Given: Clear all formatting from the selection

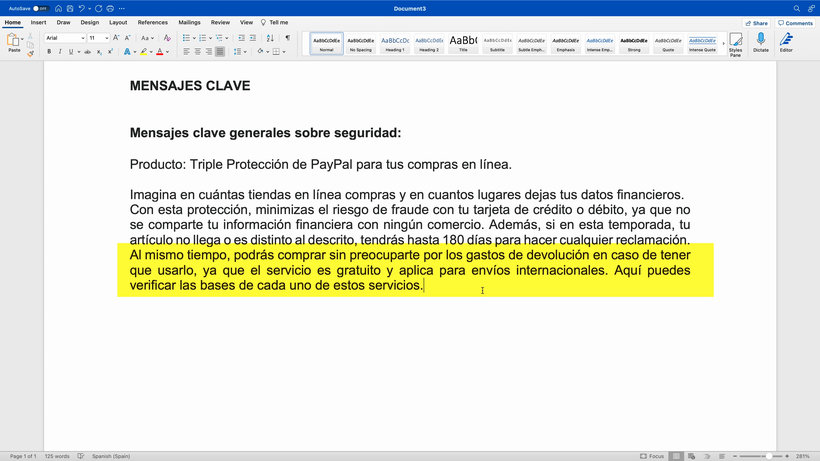Looking at the screenshot, I should pos(167,38).
